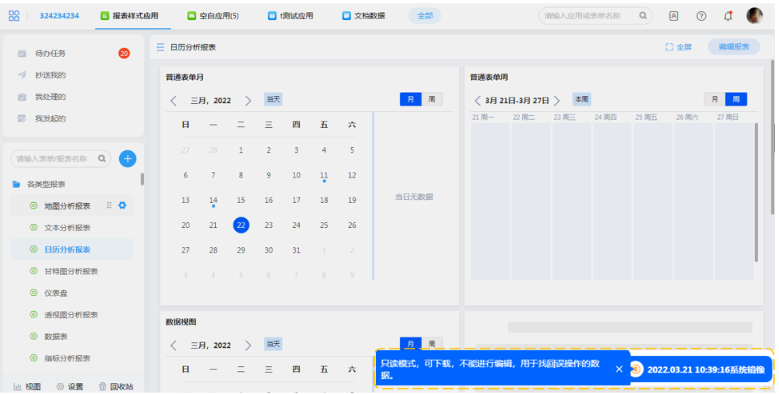Click the notification bell icon
Screen dimensions: 779x394
coord(728,16)
